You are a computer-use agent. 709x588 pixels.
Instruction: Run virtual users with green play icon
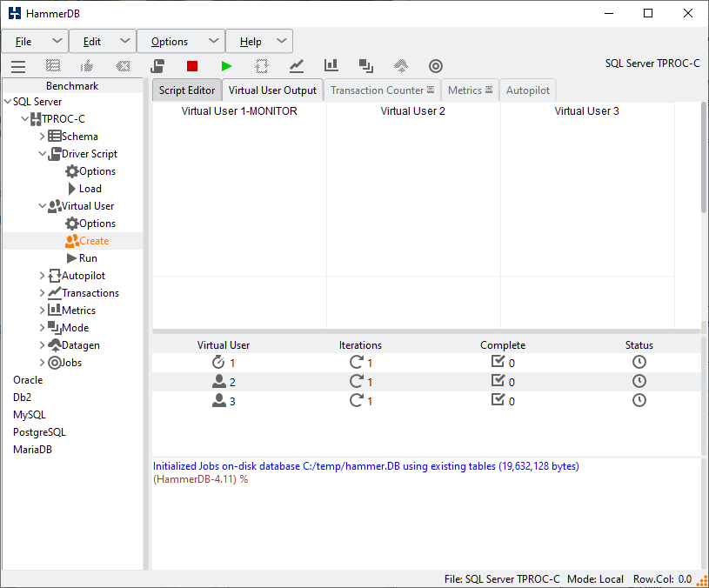click(226, 66)
